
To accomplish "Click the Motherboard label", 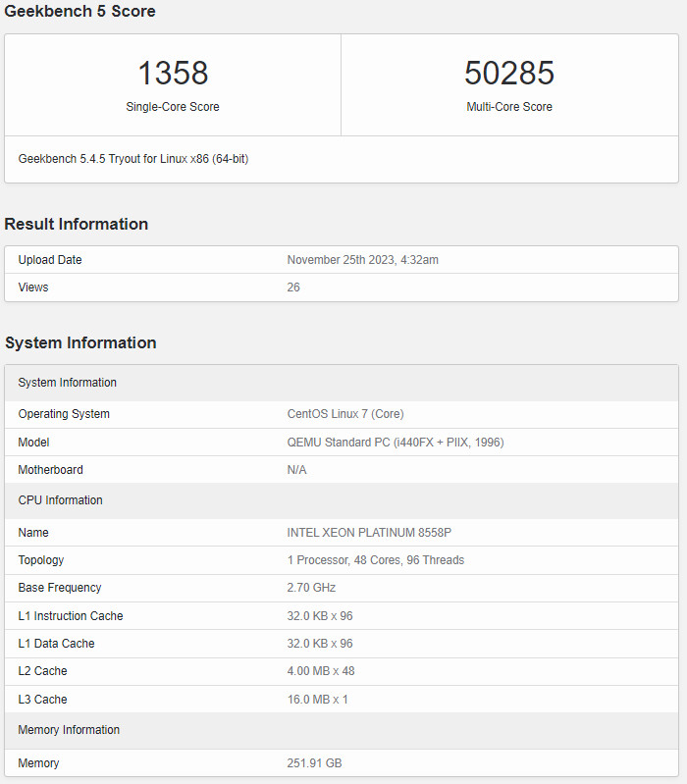I will [x=50, y=470].
